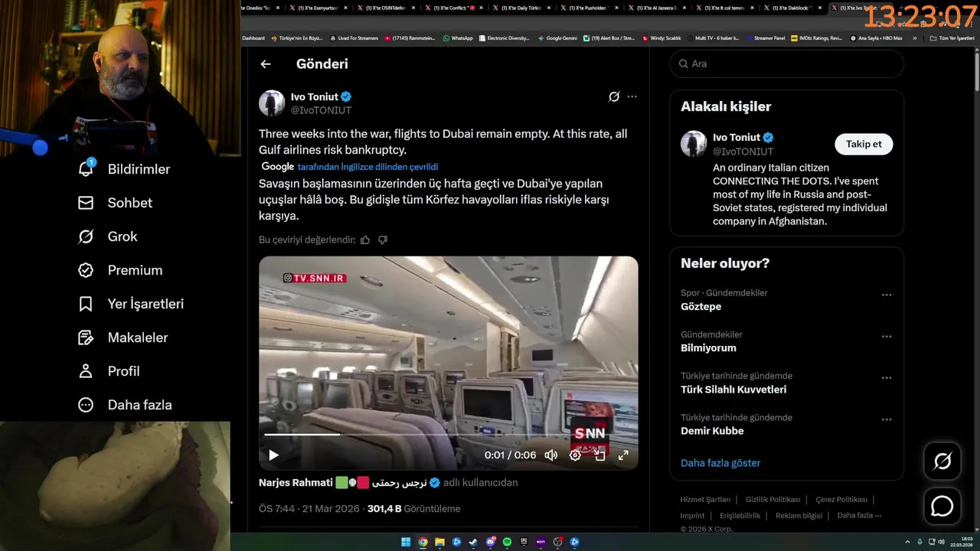The width and height of the screenshot is (980, 551).
Task: Expand footer Daha fazla menu
Action: coord(859,516)
